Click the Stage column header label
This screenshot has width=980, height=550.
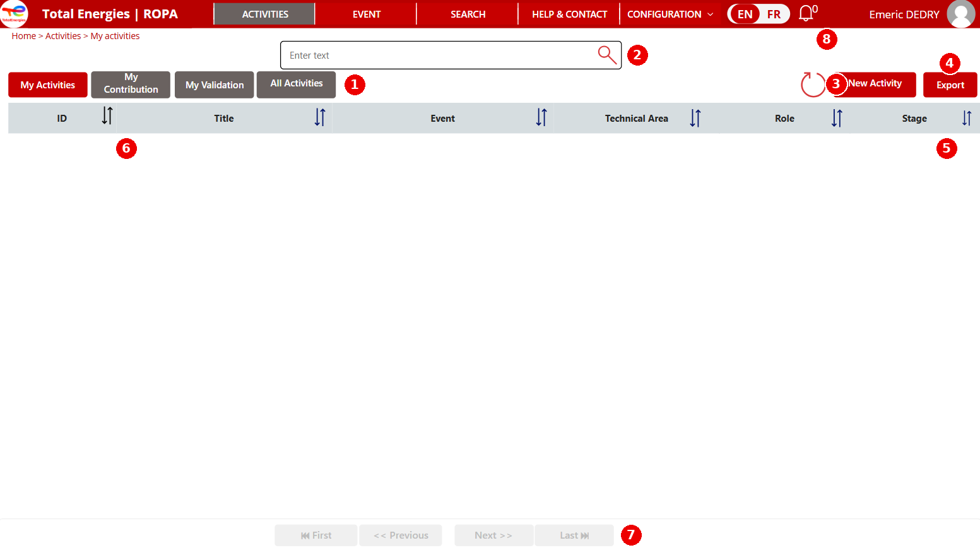[x=914, y=119]
